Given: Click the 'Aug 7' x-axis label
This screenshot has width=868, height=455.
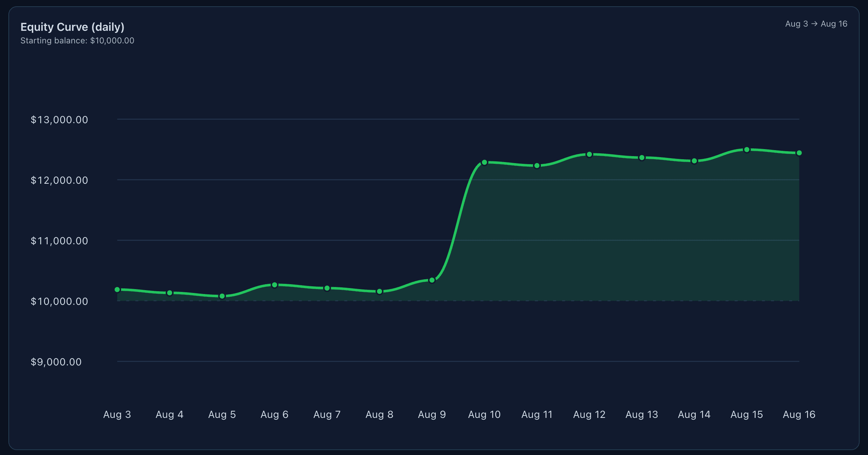Looking at the screenshot, I should pyautogui.click(x=327, y=414).
